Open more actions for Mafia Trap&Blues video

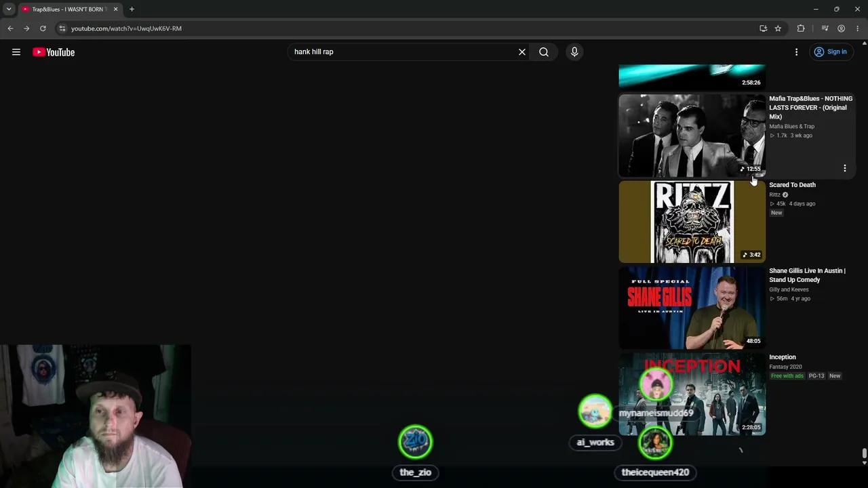(845, 168)
